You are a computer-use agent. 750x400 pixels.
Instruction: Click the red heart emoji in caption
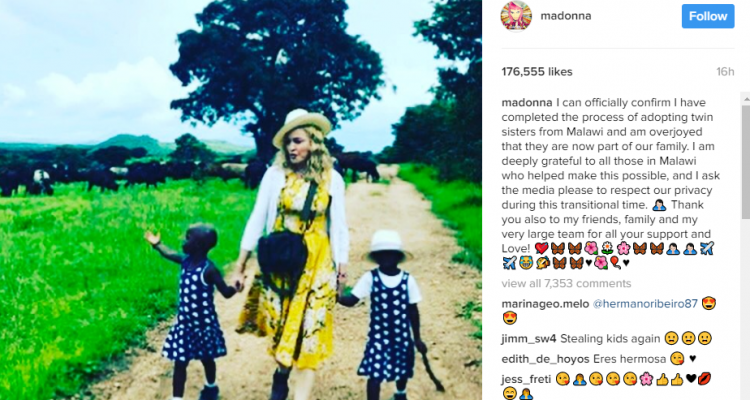pos(541,248)
